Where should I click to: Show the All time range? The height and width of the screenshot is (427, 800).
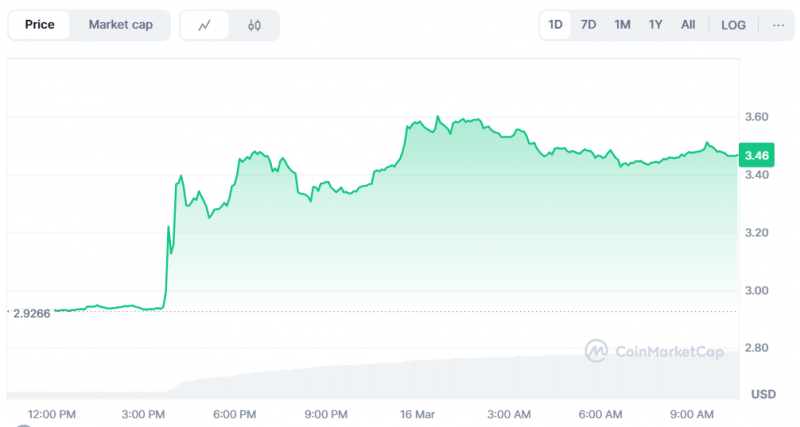point(688,25)
